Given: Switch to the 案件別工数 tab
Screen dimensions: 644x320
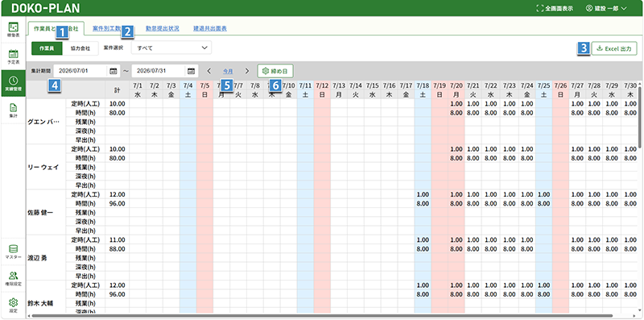Looking at the screenshot, I should click(x=107, y=29).
